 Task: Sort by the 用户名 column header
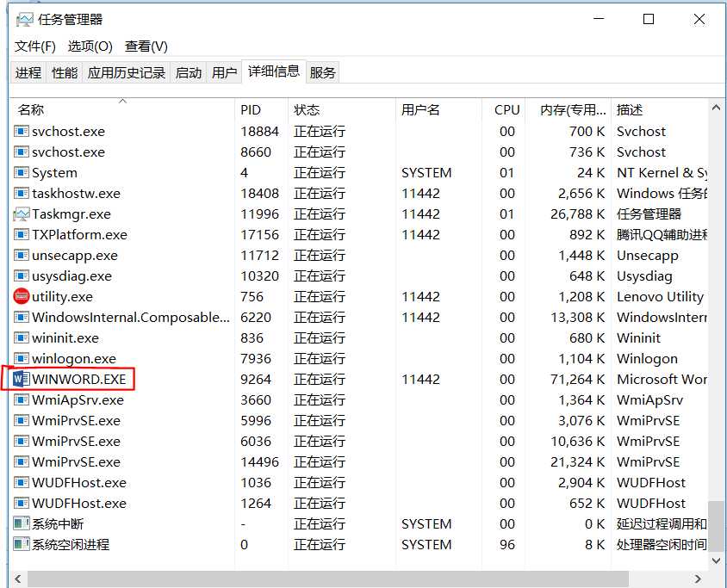pyautogui.click(x=438, y=110)
